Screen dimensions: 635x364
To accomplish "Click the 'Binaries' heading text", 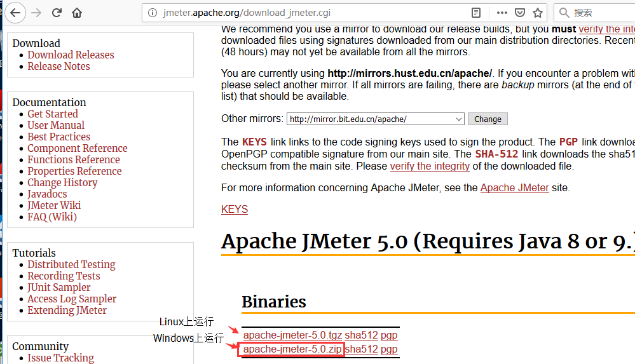I will click(x=274, y=302).
